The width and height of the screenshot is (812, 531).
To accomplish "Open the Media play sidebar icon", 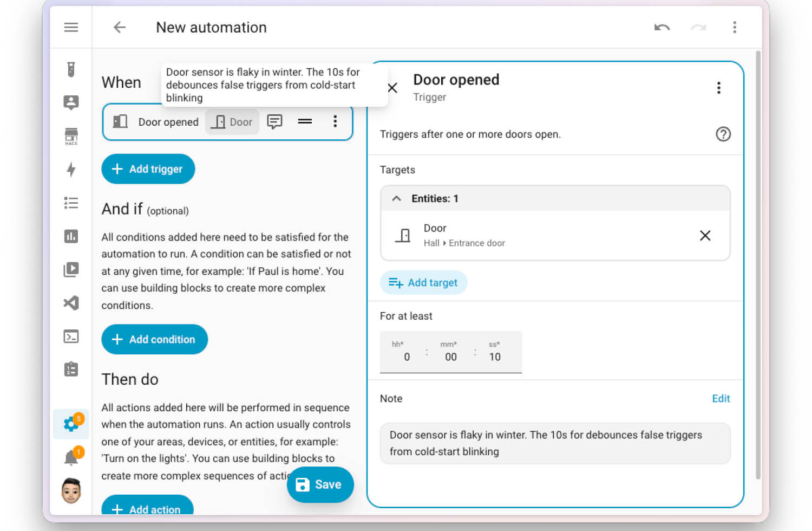I will click(71, 269).
